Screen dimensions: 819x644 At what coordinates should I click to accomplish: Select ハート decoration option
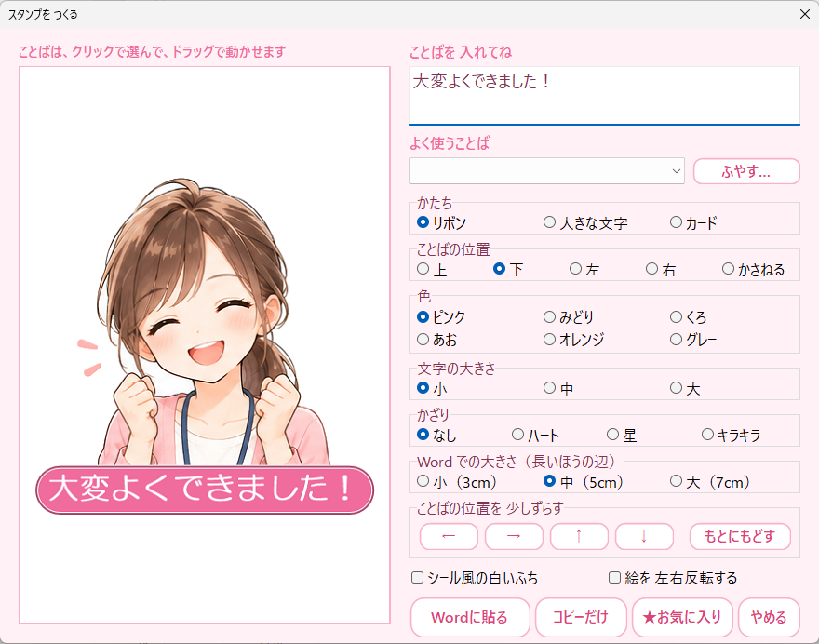pyautogui.click(x=535, y=436)
